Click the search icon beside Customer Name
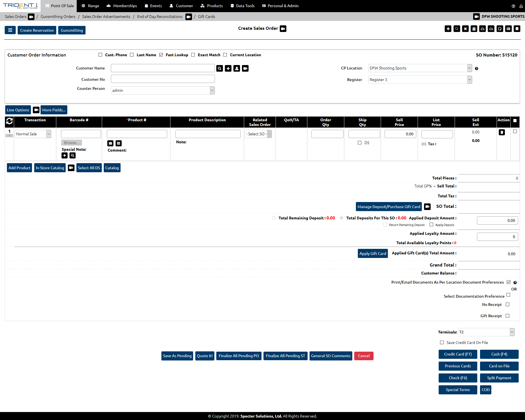This screenshot has height=420, width=525. coord(220,68)
